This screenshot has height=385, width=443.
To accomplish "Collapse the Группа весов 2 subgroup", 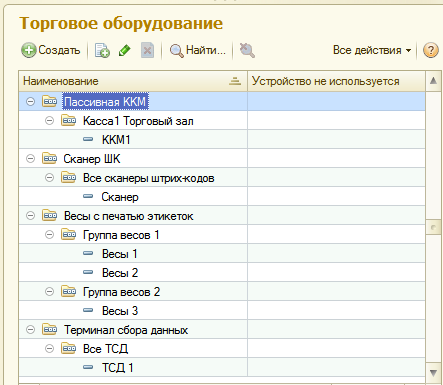I will point(49,292).
